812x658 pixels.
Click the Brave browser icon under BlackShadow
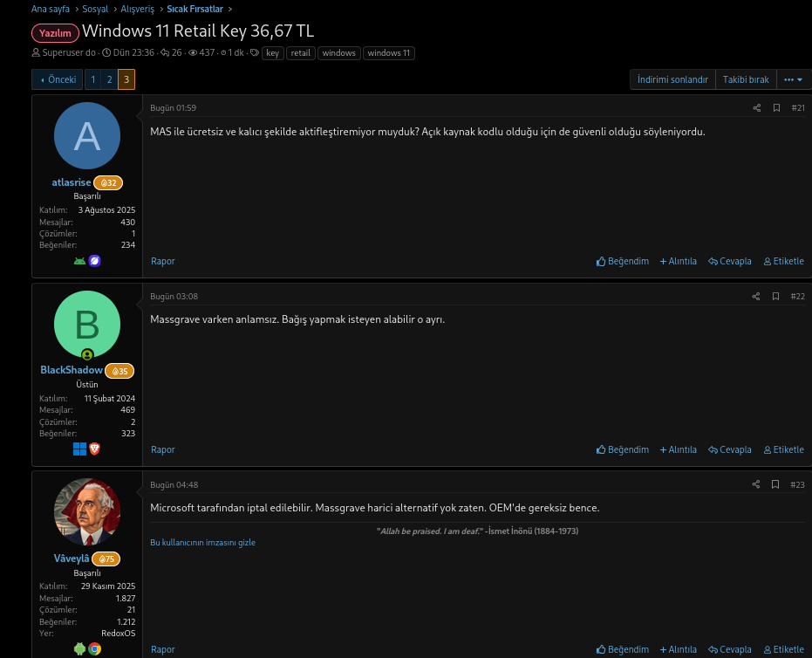tap(94, 449)
